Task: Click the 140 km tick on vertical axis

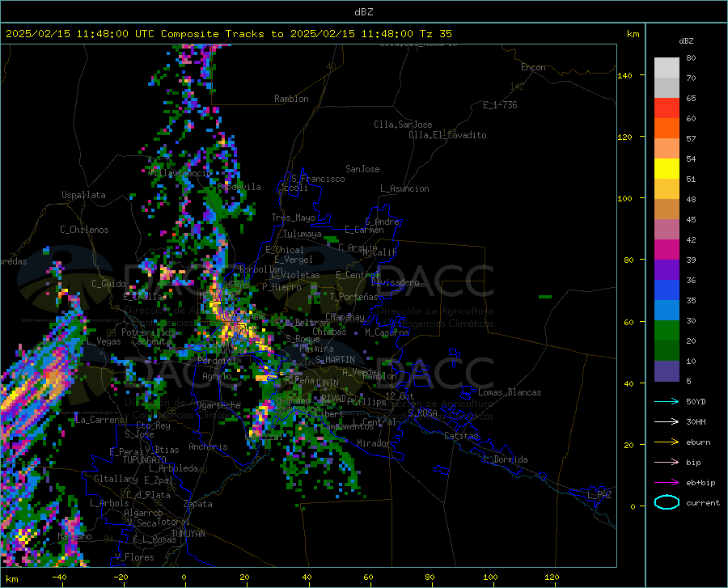Action: (x=624, y=75)
